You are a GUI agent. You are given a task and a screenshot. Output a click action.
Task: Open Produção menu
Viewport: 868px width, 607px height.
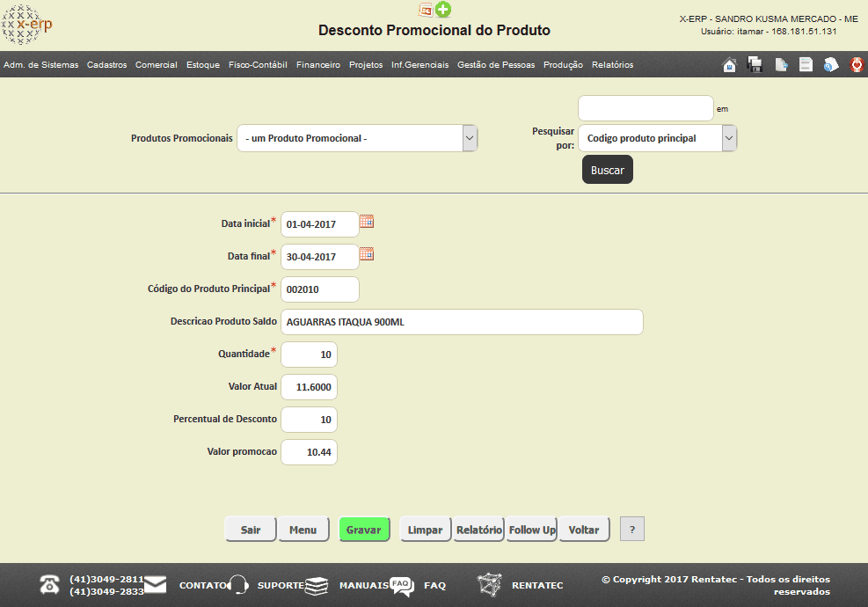pyautogui.click(x=563, y=65)
